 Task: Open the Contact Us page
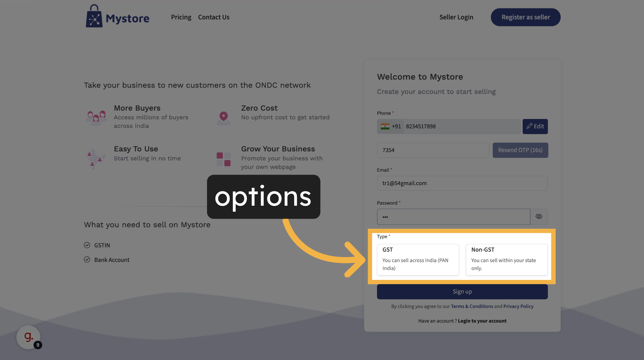[214, 17]
